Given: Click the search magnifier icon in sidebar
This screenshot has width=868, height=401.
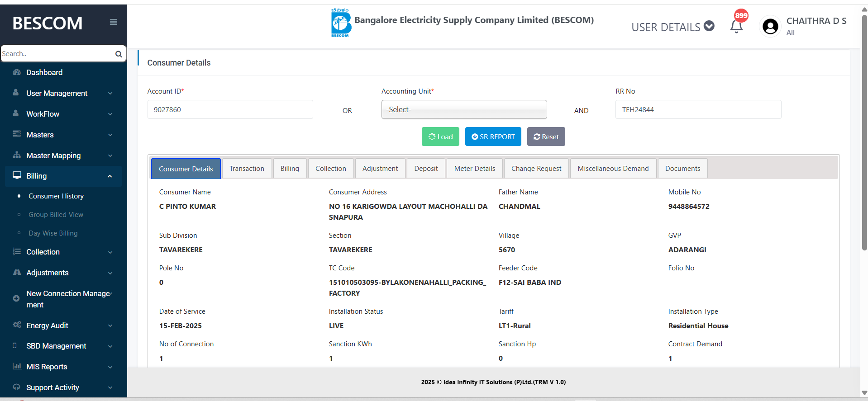Looking at the screenshot, I should pyautogui.click(x=119, y=54).
